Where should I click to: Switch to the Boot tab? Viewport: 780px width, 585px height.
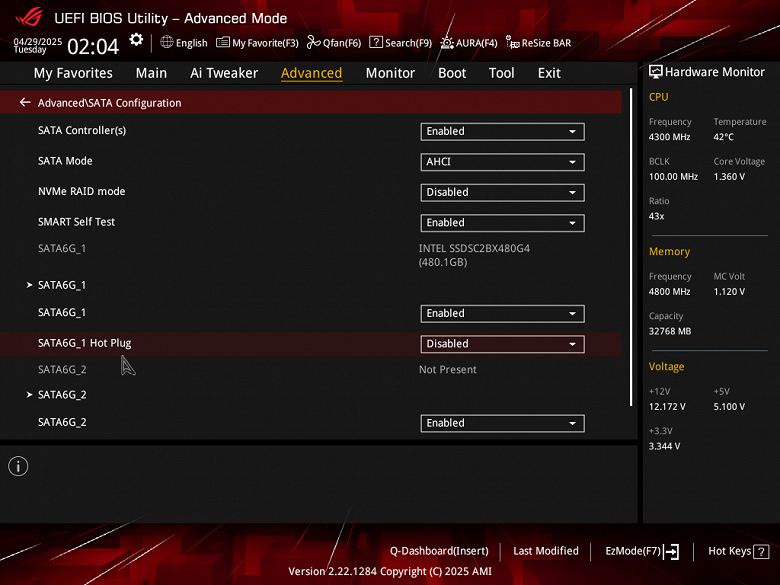452,73
